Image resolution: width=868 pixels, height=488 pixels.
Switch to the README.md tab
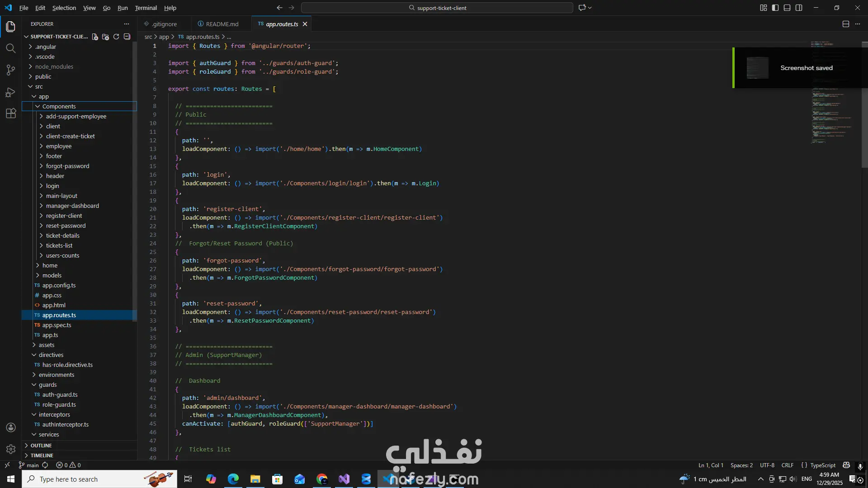tap(222, 24)
